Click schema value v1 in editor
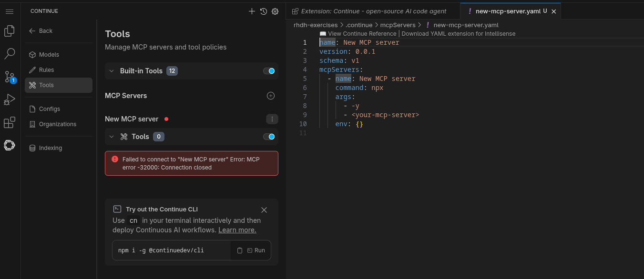 (355, 60)
